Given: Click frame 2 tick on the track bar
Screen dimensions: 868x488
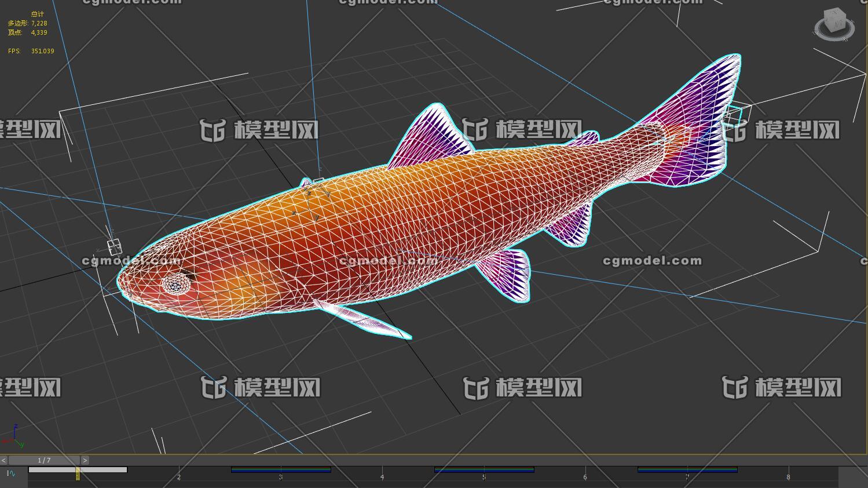Looking at the screenshot, I should click(179, 476).
